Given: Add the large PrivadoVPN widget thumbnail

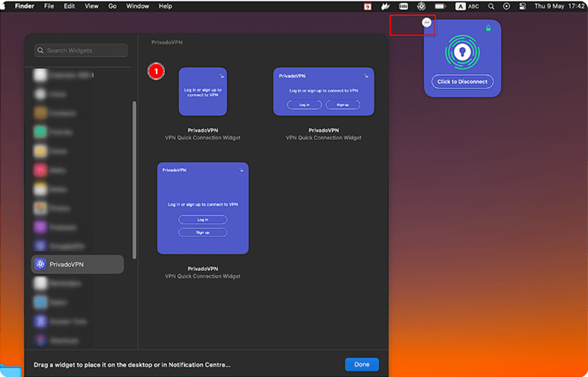Looking at the screenshot, I should [x=203, y=208].
